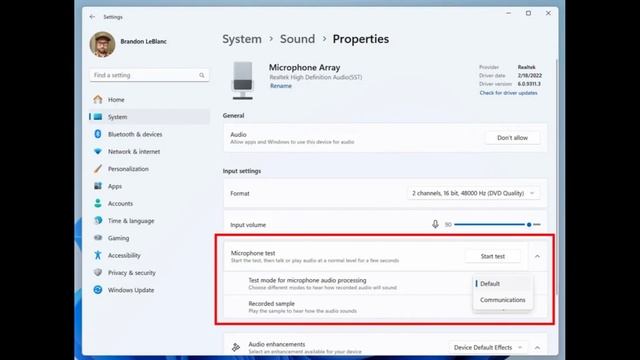The image size is (640, 360).
Task: Open Time & language settings
Action: point(149,220)
